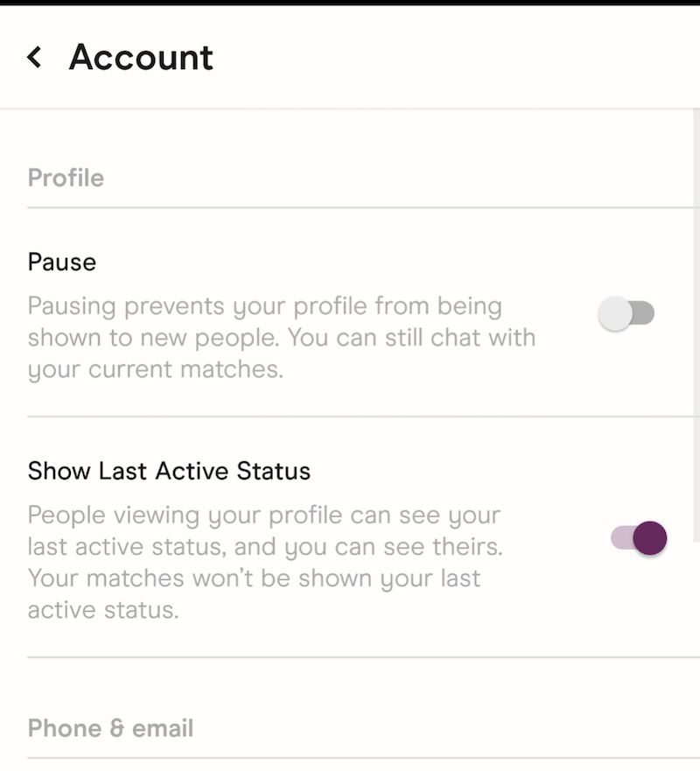This screenshot has height=771, width=700.
Task: Click 'last active status, and you' text line
Action: click(x=264, y=547)
